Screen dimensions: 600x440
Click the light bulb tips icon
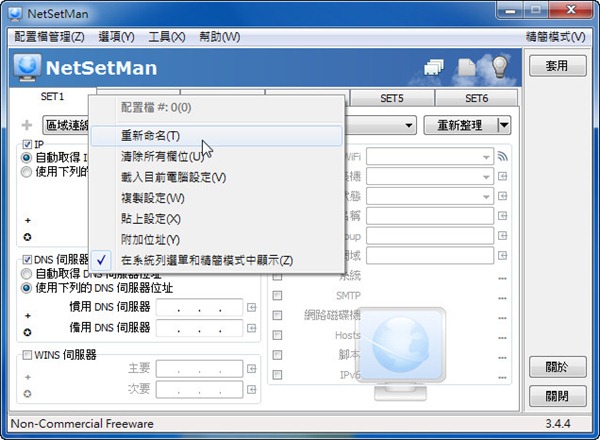click(x=500, y=67)
